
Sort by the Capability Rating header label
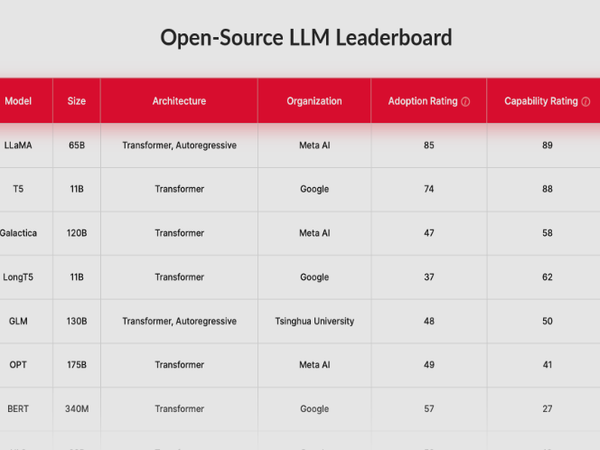tap(541, 101)
